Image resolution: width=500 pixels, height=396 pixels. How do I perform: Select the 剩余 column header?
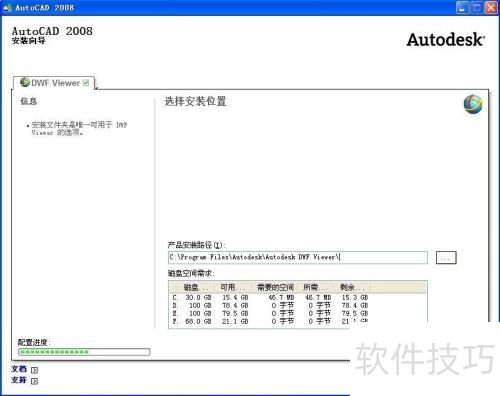click(352, 287)
